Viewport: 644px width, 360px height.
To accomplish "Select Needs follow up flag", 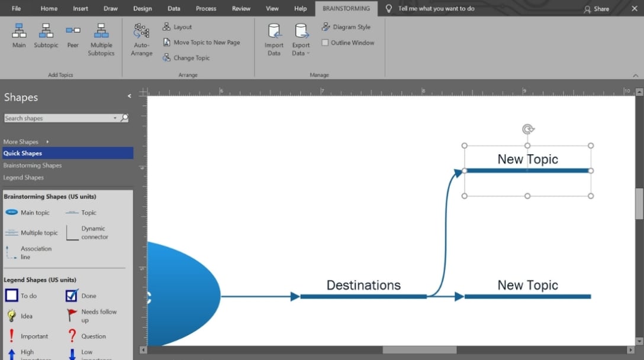I will pyautogui.click(x=92, y=316).
